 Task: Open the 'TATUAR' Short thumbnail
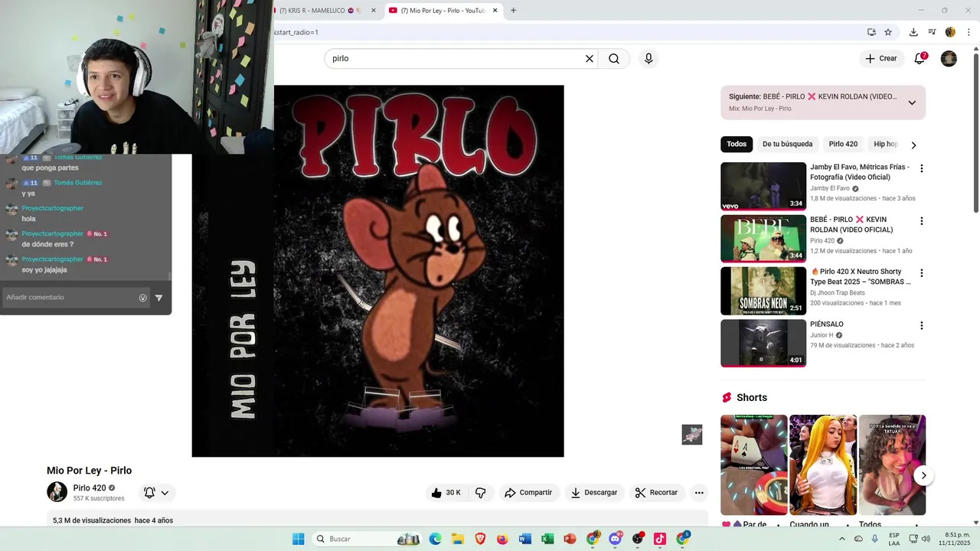pyautogui.click(x=892, y=465)
